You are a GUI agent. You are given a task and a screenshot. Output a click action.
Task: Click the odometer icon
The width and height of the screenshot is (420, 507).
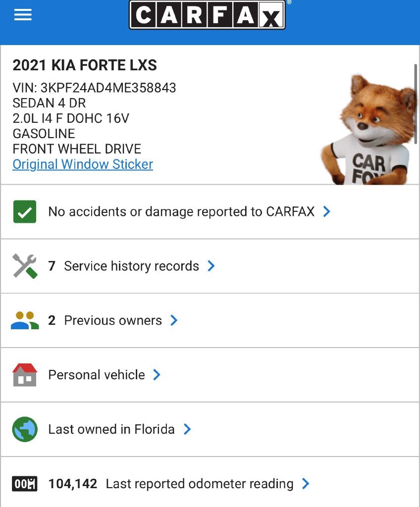coord(24,484)
